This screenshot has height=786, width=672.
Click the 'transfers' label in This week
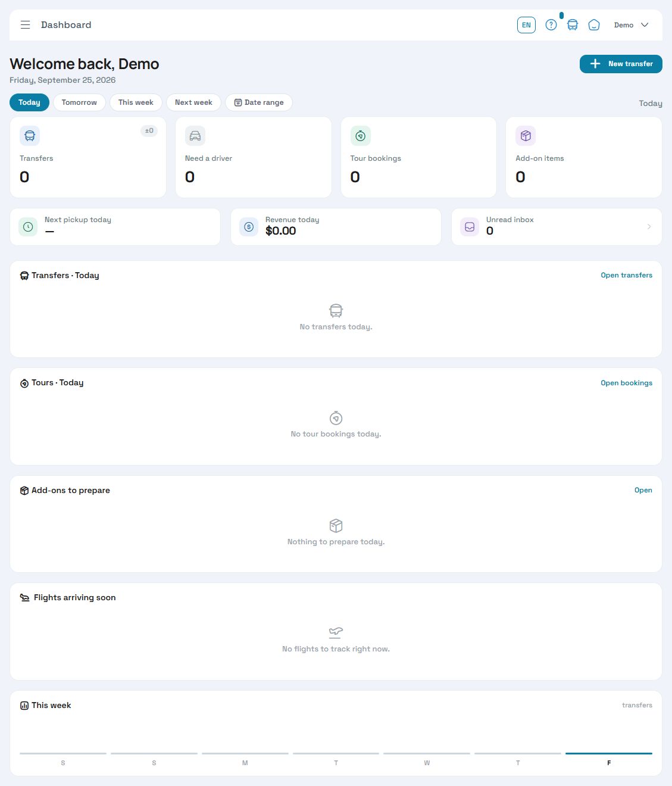click(637, 705)
